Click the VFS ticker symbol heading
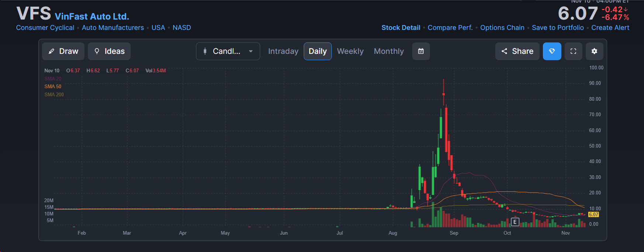The width and height of the screenshot is (644, 252). 34,14
